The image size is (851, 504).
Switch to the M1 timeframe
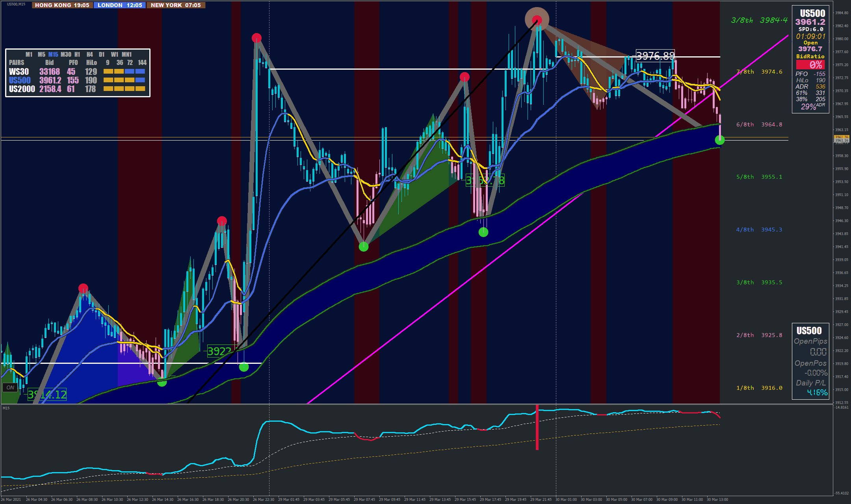pyautogui.click(x=29, y=54)
